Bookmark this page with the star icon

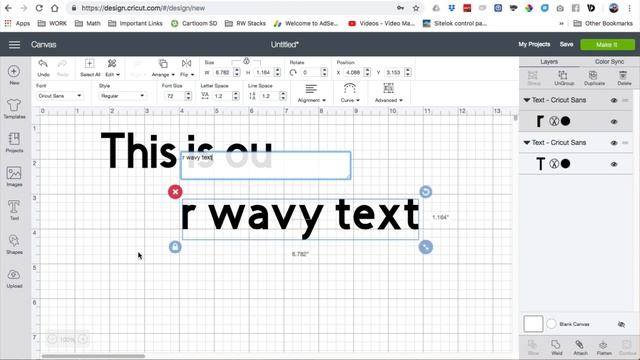pyautogui.click(x=416, y=8)
